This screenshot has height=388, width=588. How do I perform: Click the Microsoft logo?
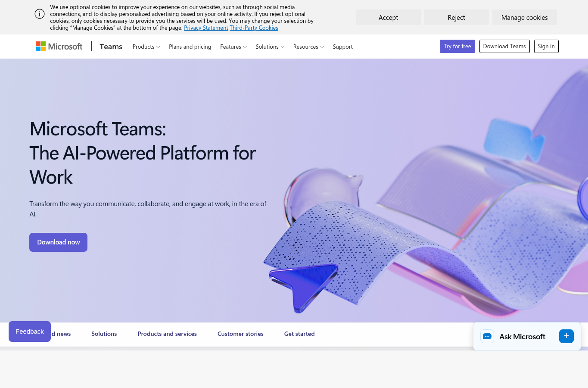59,47
